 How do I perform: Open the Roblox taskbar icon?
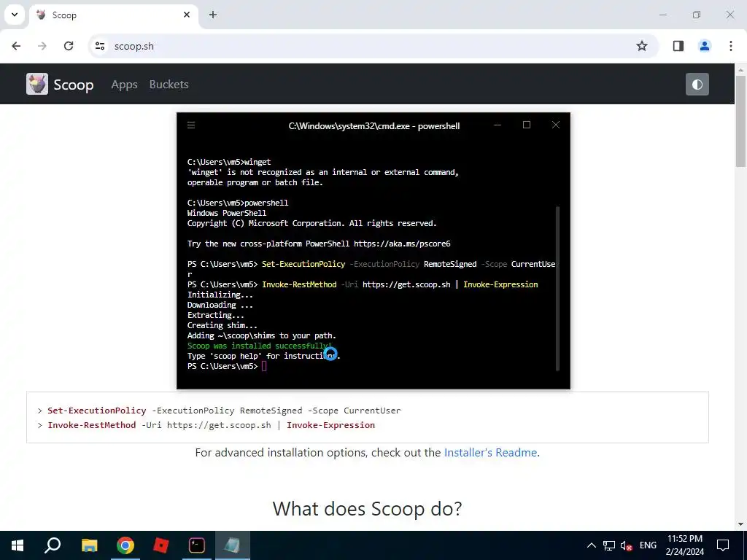tap(161, 545)
